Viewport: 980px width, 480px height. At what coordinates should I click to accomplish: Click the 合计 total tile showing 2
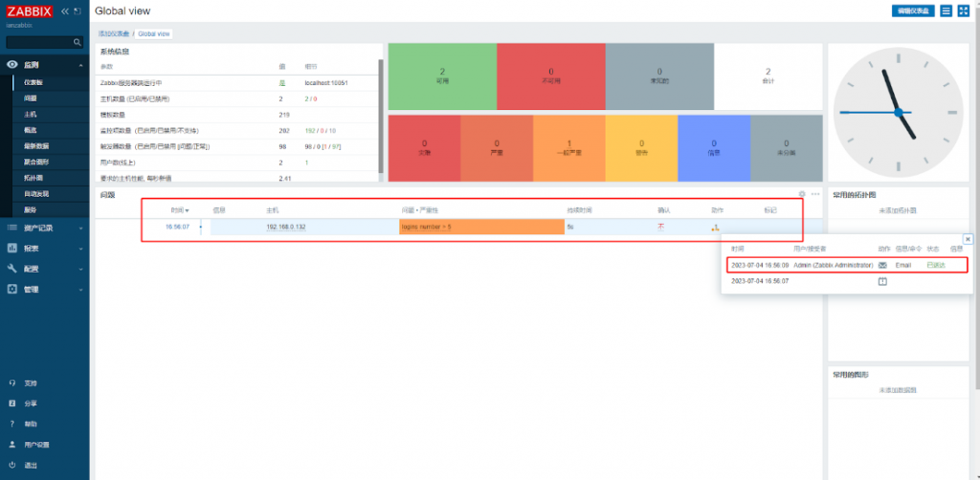tap(768, 76)
